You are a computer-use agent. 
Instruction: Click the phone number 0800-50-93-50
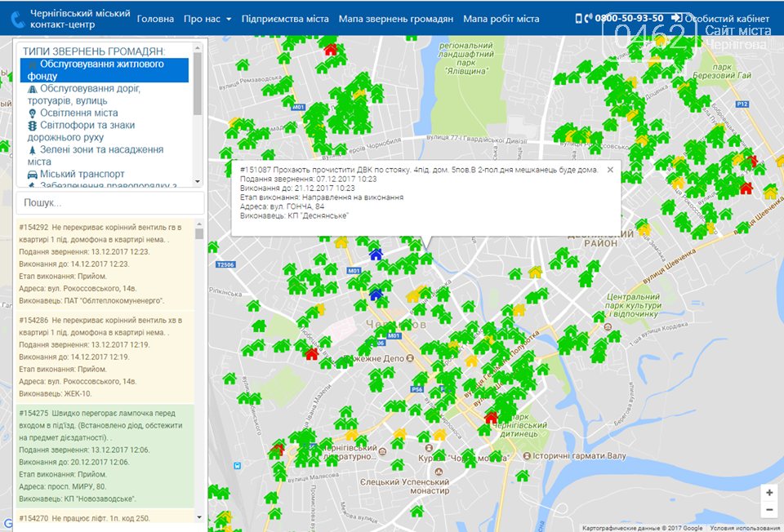[629, 18]
